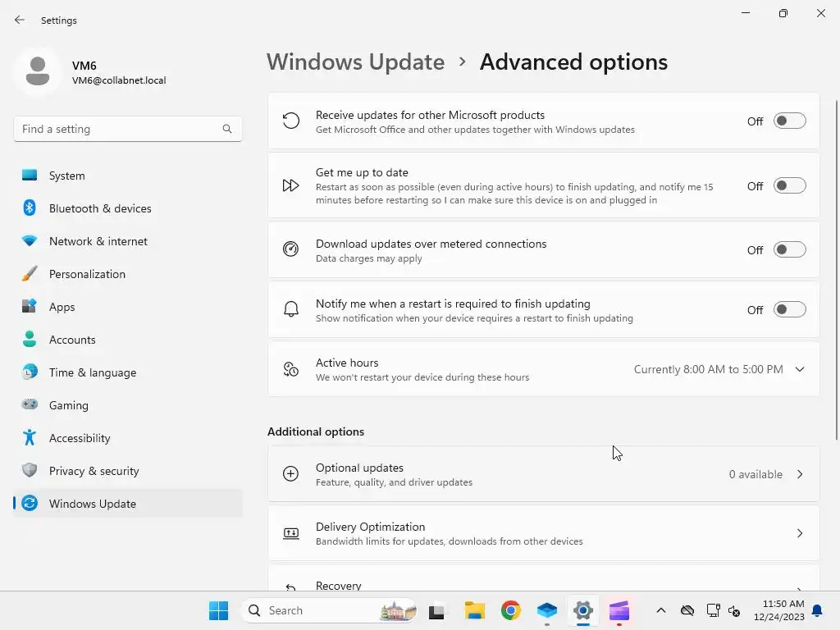Toggle Download updates over metered connections

(x=790, y=249)
